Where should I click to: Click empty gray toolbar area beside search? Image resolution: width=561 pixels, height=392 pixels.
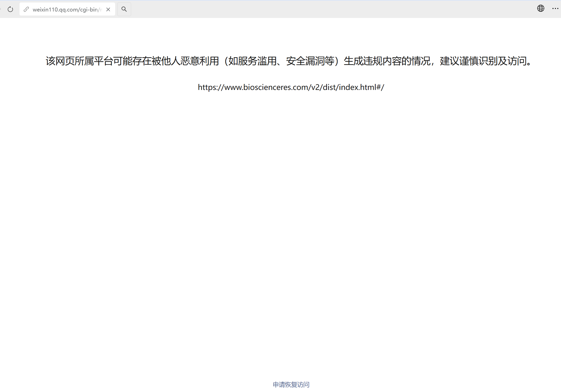click(x=325, y=9)
